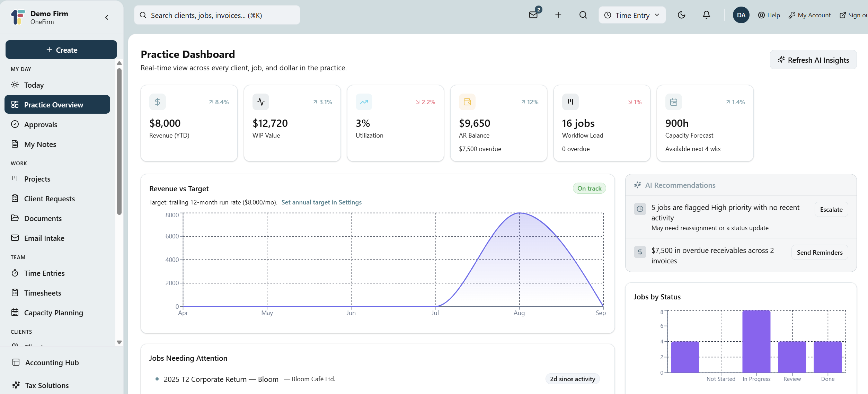The height and width of the screenshot is (394, 868).
Task: Click the pulse icon on WIP Value card
Action: click(261, 102)
